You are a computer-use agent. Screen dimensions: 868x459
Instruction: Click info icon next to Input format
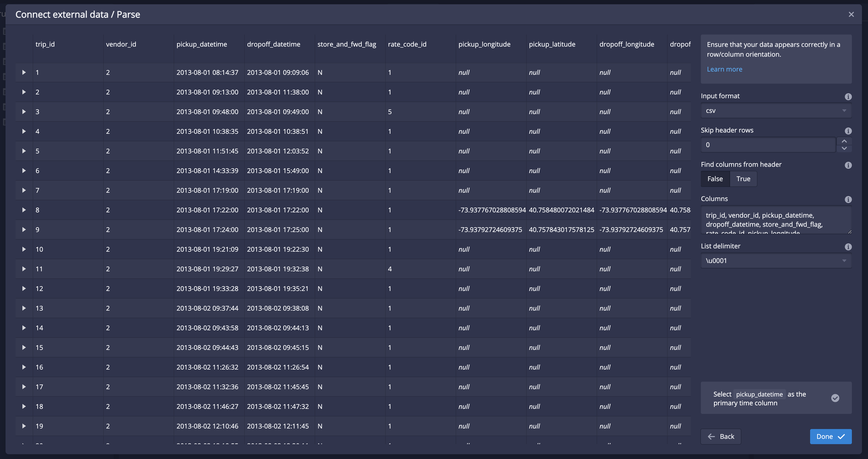[848, 97]
